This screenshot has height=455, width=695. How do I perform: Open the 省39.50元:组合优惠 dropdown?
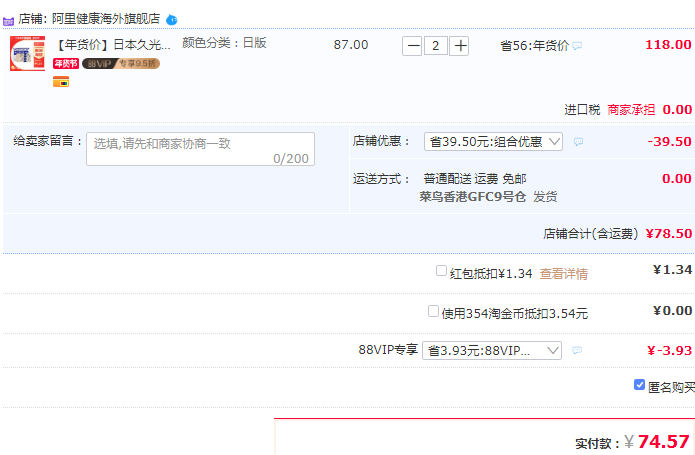pyautogui.click(x=493, y=142)
